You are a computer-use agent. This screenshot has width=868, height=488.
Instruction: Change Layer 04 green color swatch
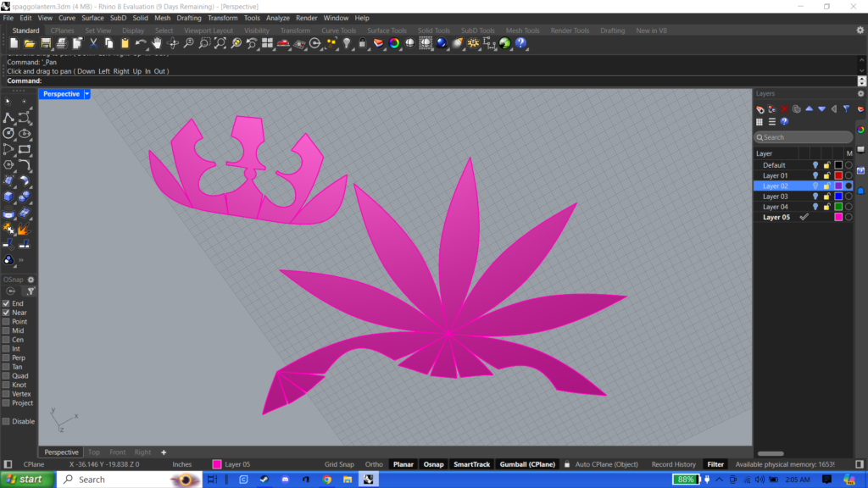coord(838,207)
